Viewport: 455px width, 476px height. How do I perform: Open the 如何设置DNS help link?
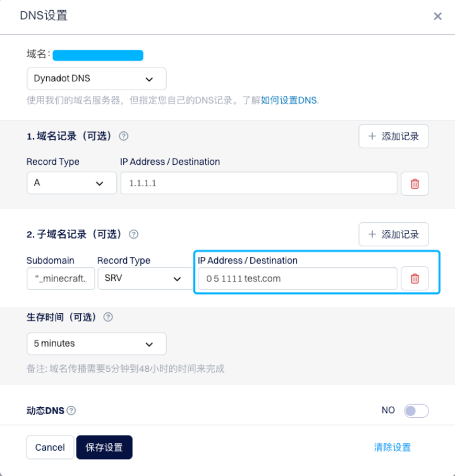coord(289,100)
